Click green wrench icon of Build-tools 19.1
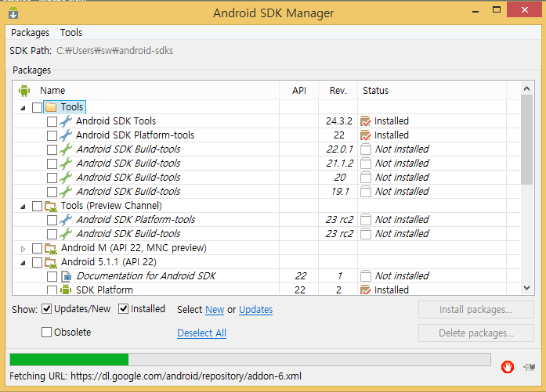 66,191
